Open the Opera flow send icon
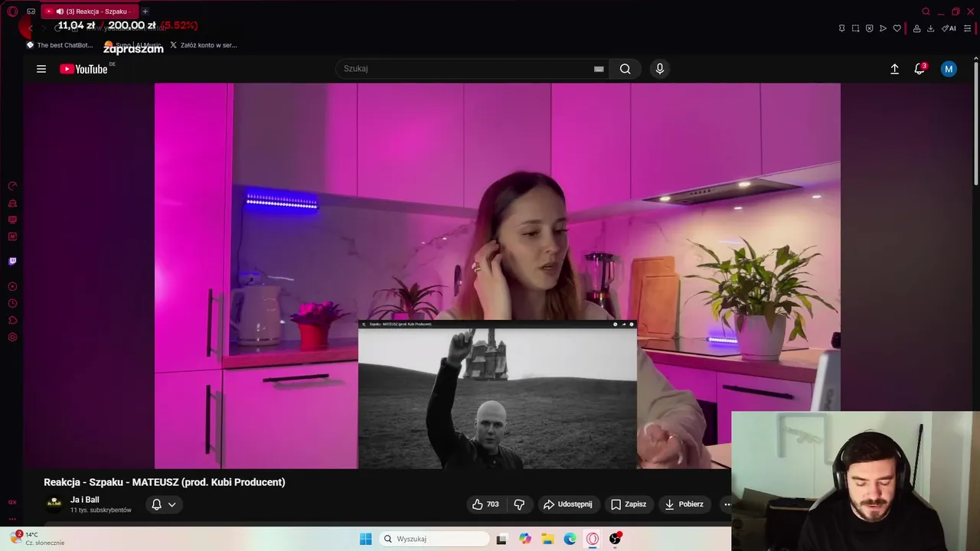 [x=883, y=28]
